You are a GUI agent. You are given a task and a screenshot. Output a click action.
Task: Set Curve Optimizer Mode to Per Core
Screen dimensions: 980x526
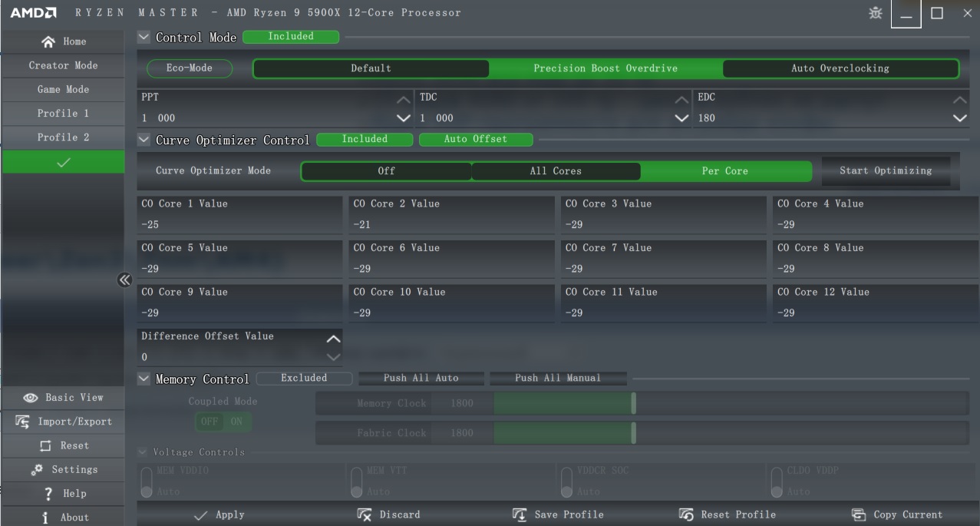[725, 170]
